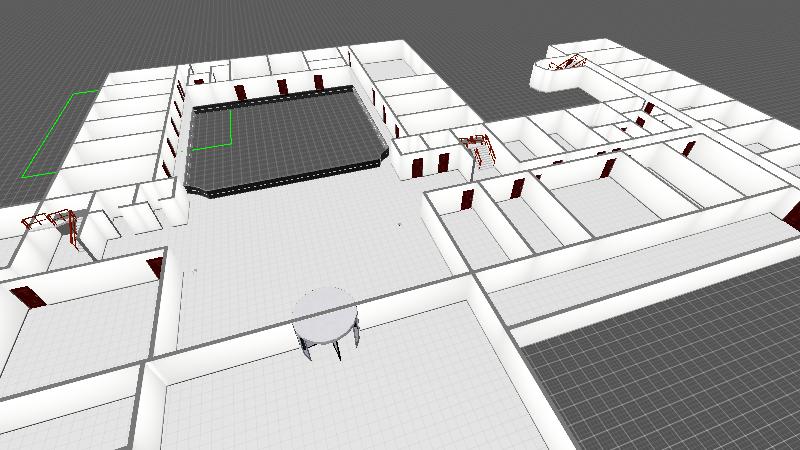Select the angled right corner of the courtyard railing

coord(383,157)
